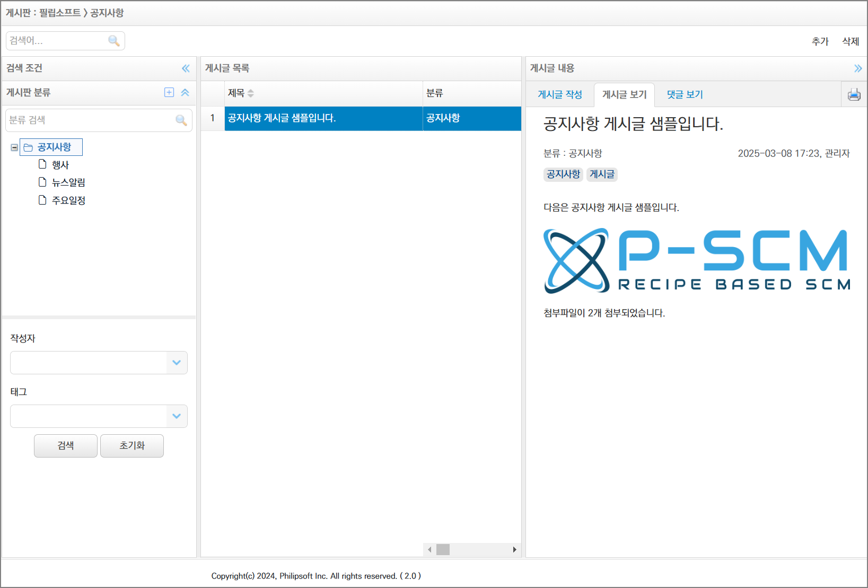Select 주요일정 tree item
868x588 pixels.
68,200
